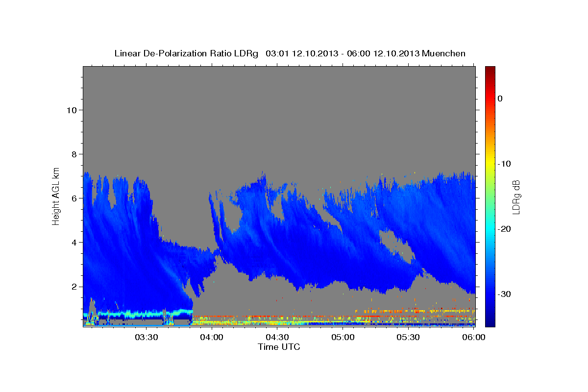The image size is (588, 392).
Task: Click the -20 colorbar tick label
Action: coord(505,229)
